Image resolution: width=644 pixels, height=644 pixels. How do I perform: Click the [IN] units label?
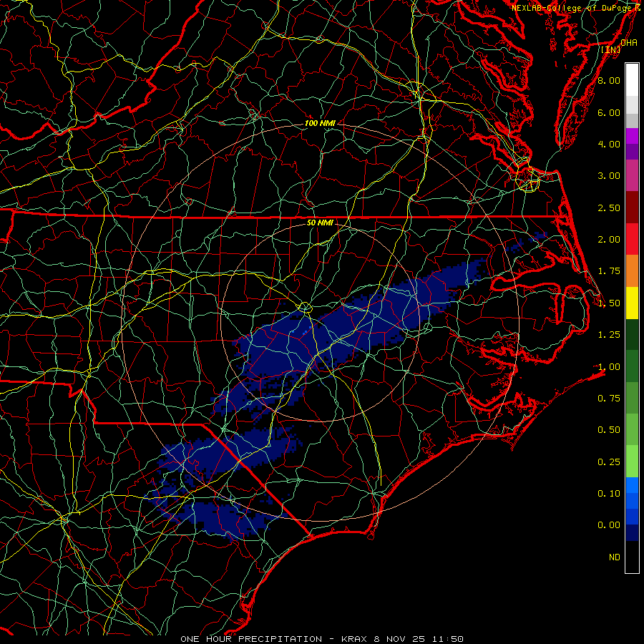(x=611, y=49)
